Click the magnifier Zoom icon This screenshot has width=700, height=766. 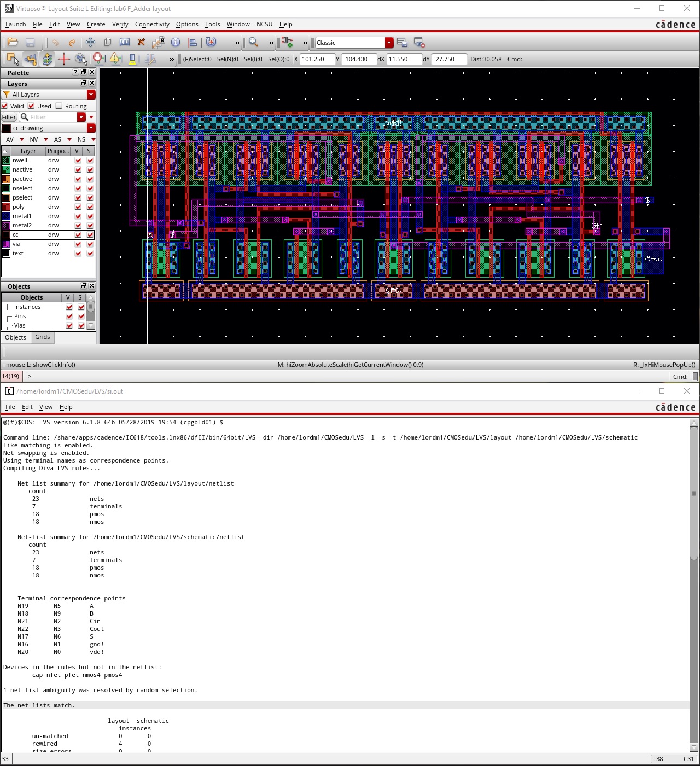tap(253, 43)
